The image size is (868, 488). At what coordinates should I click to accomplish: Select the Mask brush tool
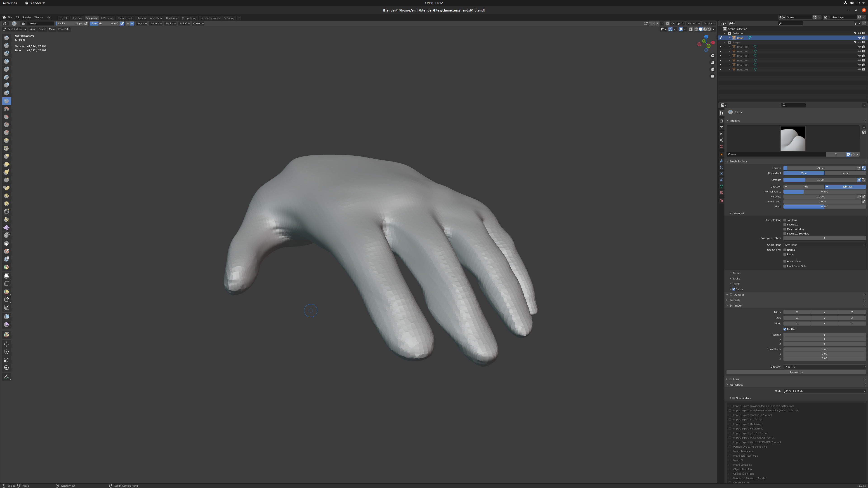[x=6, y=243]
